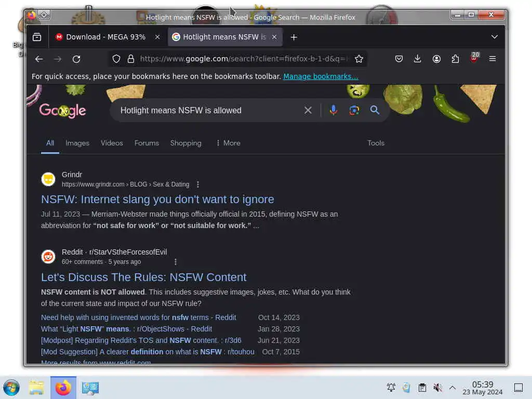The height and width of the screenshot is (399, 532).
Task: Open the notifications bell tray icon
Action: coord(391,387)
